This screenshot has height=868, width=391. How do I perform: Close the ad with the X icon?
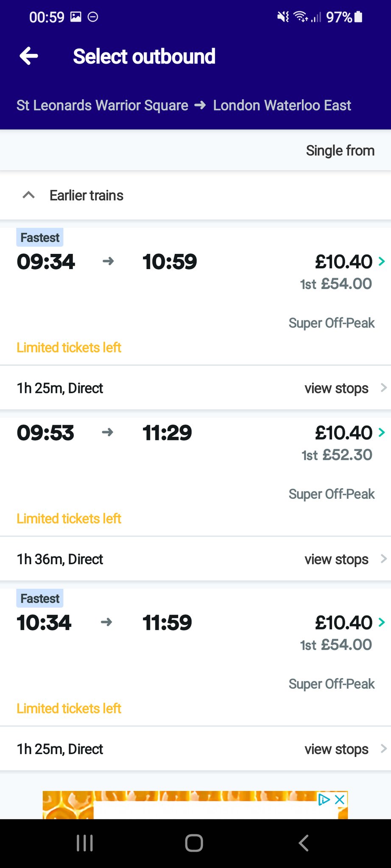click(x=340, y=800)
